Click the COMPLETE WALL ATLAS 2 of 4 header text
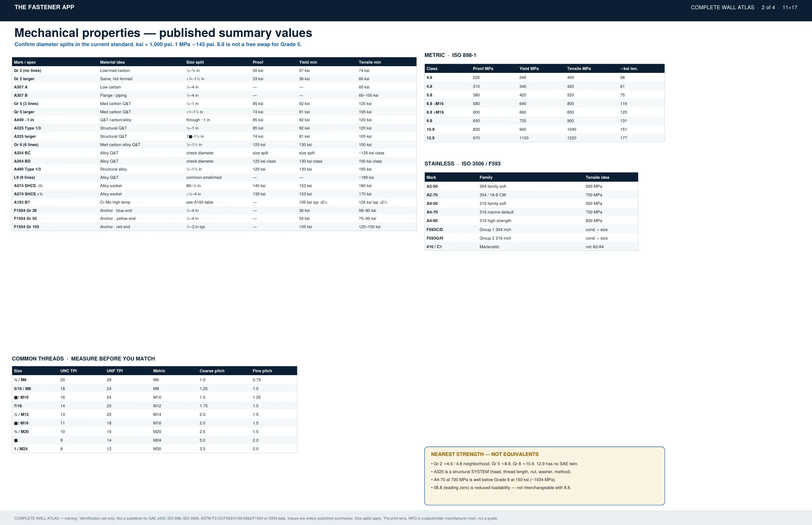The image size is (812, 525). point(744,7)
